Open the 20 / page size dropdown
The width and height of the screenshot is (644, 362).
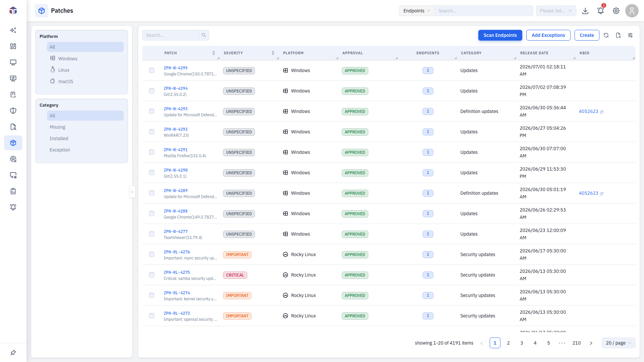click(619, 343)
